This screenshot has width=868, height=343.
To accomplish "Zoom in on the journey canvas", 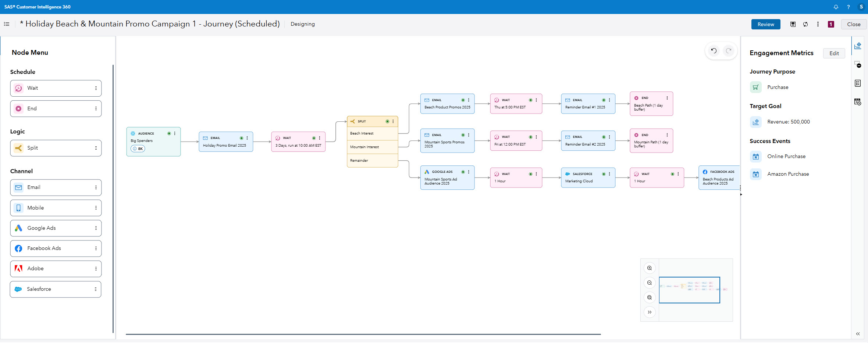I will point(650,268).
